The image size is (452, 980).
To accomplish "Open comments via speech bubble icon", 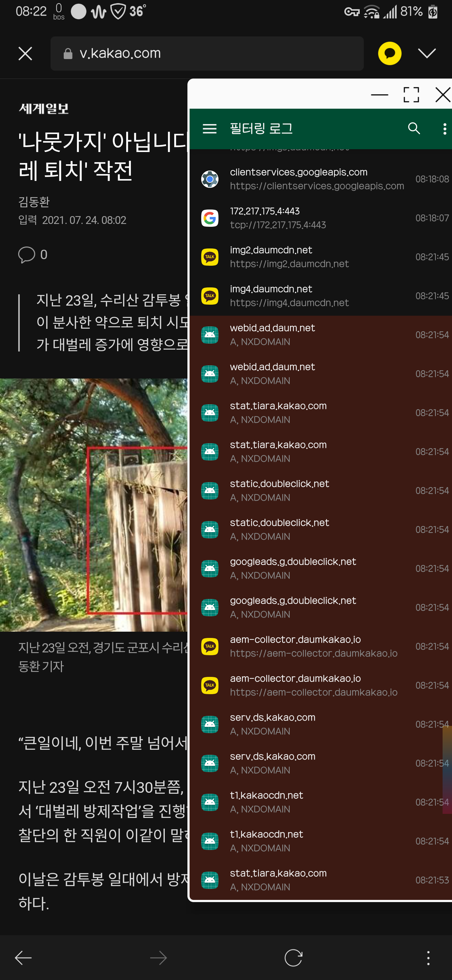I will point(27,254).
